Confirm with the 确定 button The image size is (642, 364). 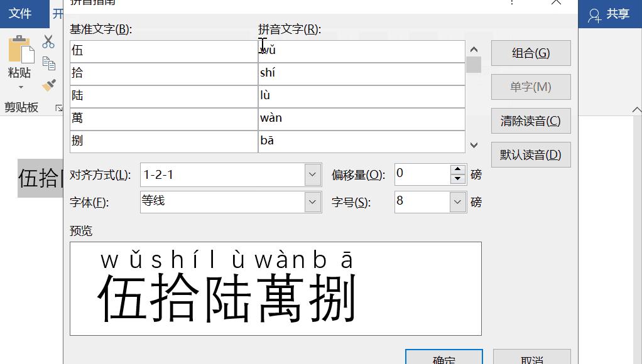pyautogui.click(x=443, y=359)
